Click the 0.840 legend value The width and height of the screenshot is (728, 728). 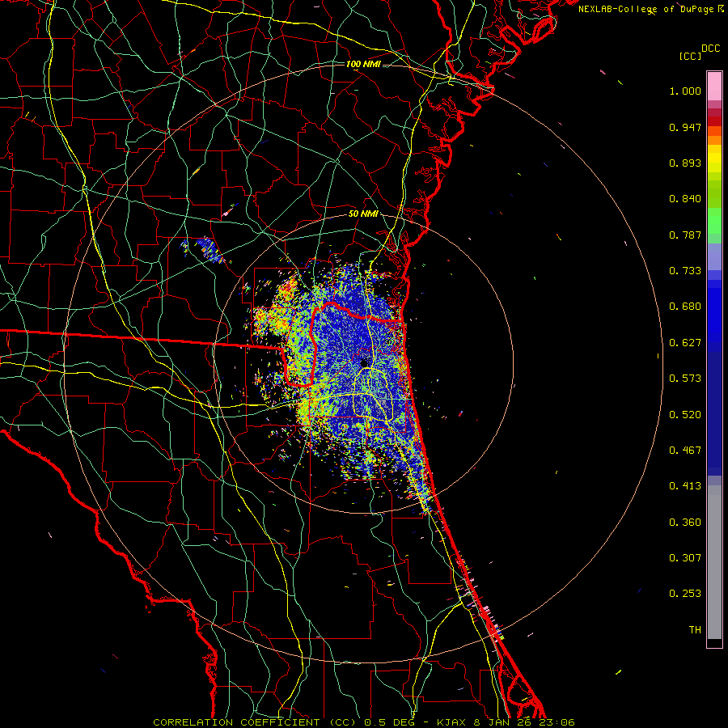pos(685,199)
